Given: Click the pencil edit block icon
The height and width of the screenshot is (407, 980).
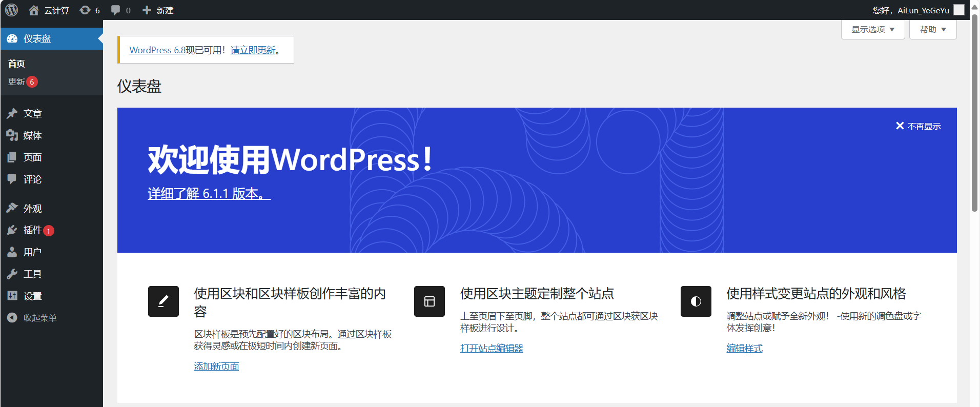Looking at the screenshot, I should 164,301.
